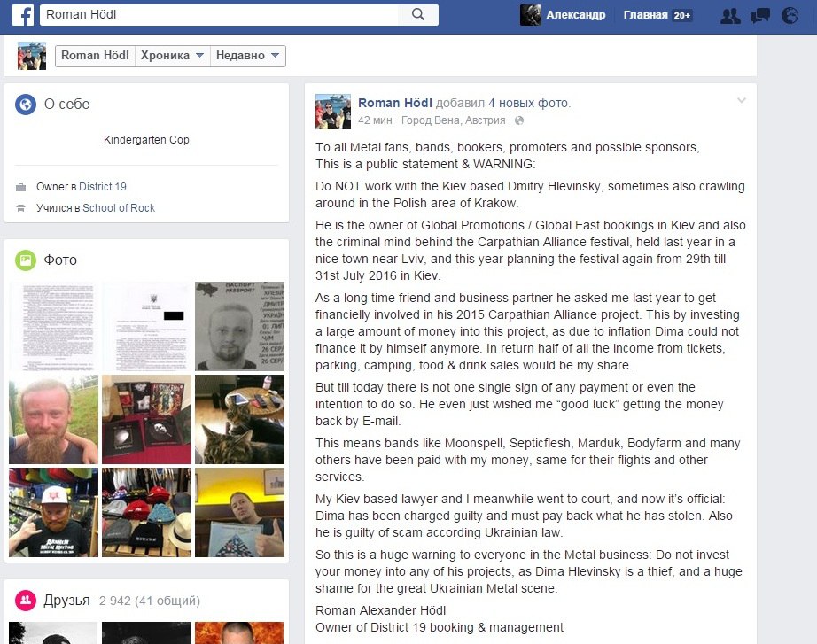The image size is (817, 644).
Task: Open the District 19 link
Action: [103, 187]
